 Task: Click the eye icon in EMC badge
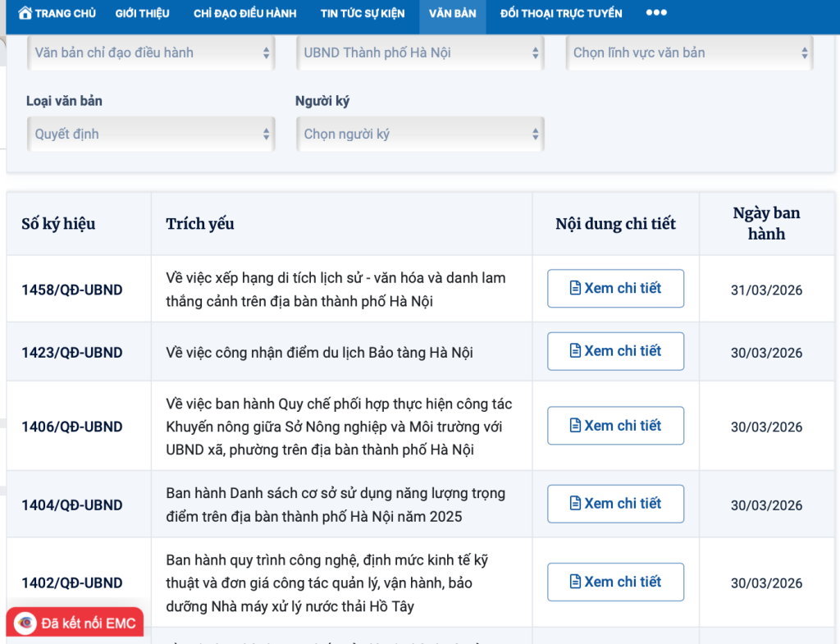click(25, 623)
